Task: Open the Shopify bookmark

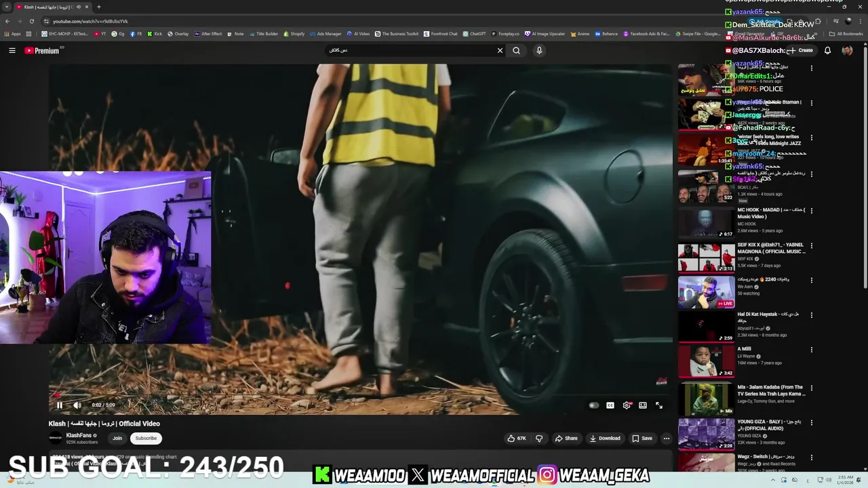Action: (294, 34)
